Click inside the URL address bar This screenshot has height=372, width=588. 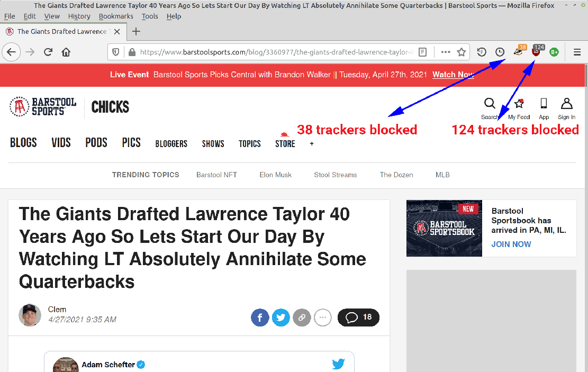point(276,52)
